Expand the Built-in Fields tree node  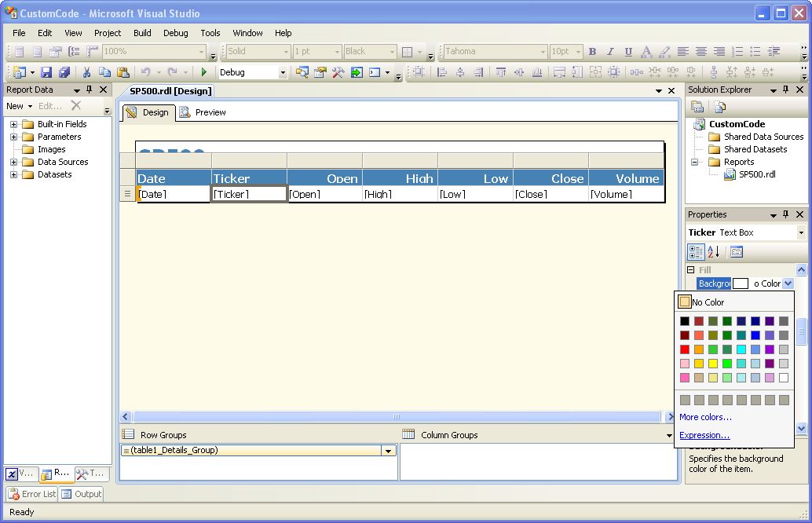coord(13,124)
